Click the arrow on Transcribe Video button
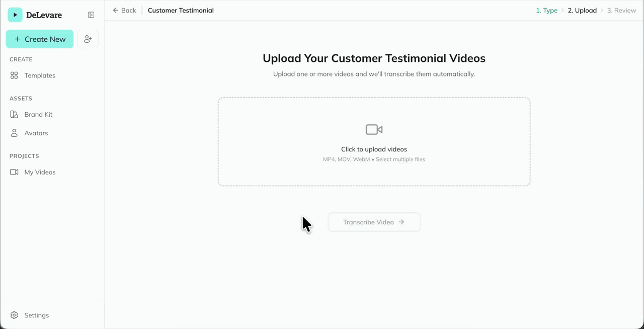The width and height of the screenshot is (644, 329). (401, 222)
